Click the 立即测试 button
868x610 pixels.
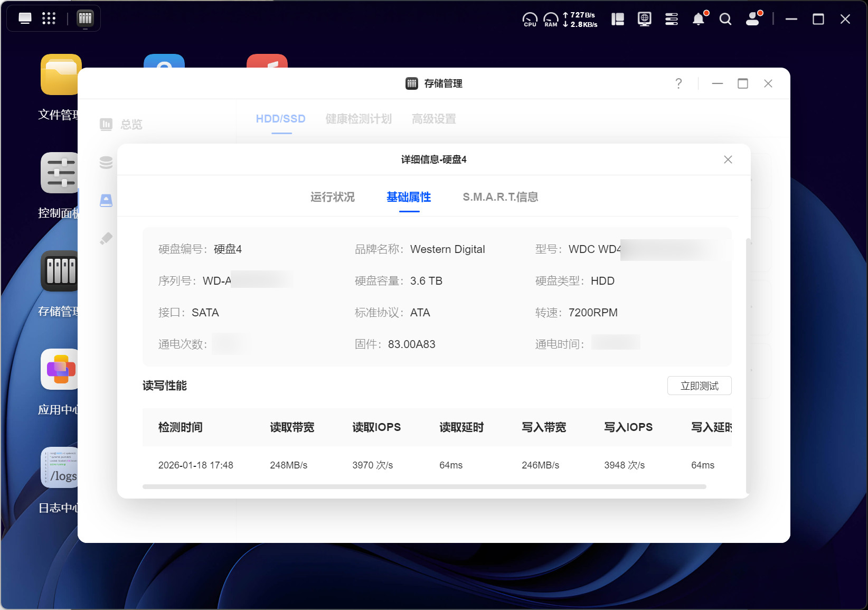700,386
